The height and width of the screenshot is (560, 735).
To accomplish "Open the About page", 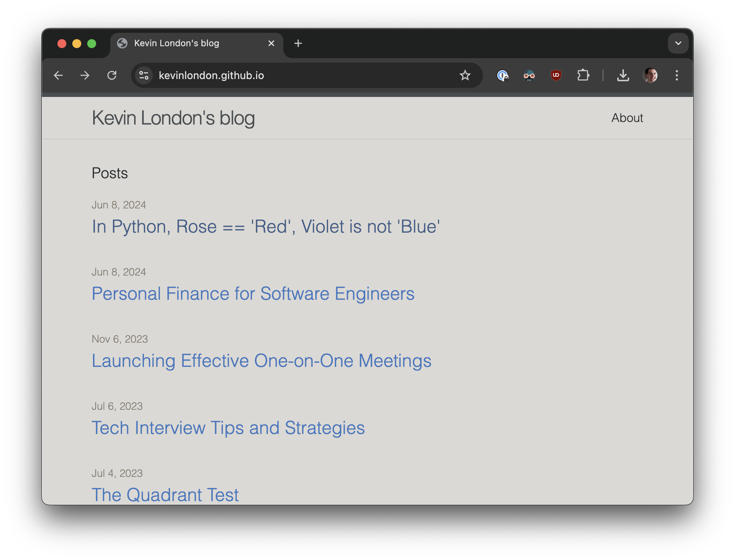I will [627, 118].
